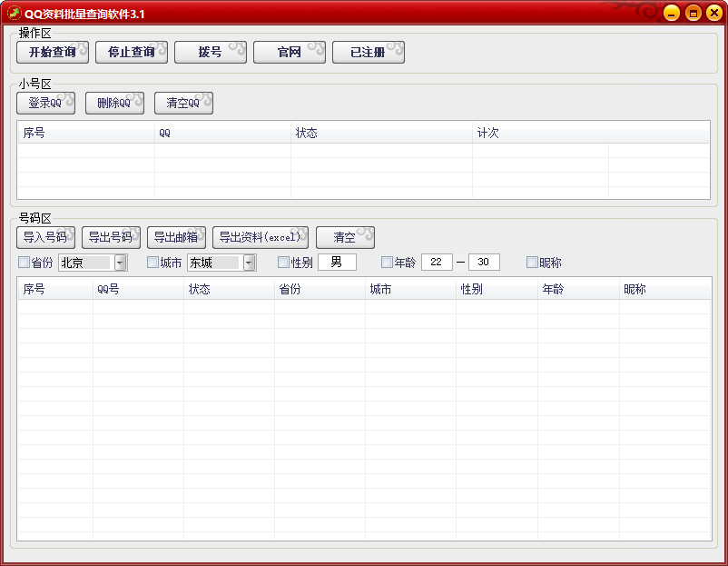
Task: Clear accounts with 清空QQ button
Action: pos(183,103)
